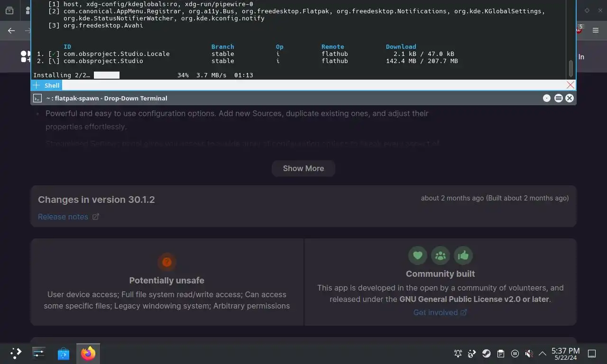Viewport: 607px width, 364px height.
Task: Open the notifications bell in tray
Action: (458, 354)
